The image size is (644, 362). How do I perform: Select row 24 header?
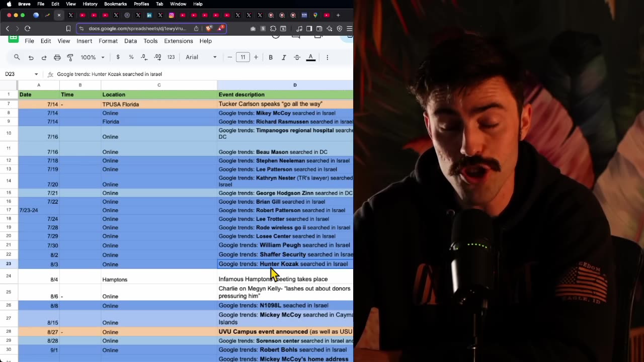coord(9,276)
